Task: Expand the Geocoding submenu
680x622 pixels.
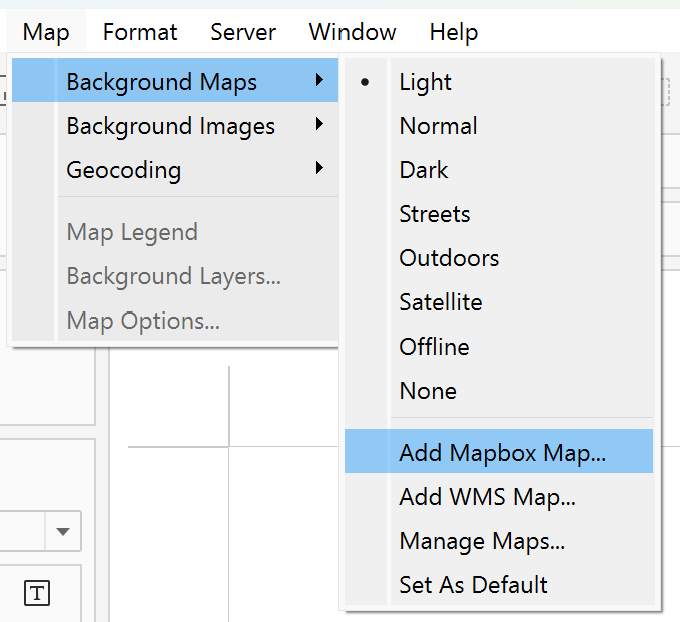Action: click(x=175, y=169)
